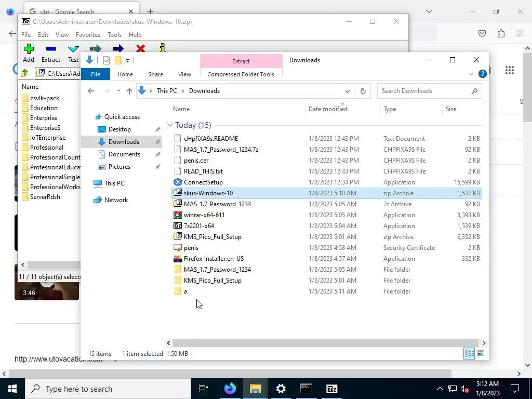Click the Explorer horizontal scrollbar
The width and height of the screenshot is (532, 399).
pos(326,343)
